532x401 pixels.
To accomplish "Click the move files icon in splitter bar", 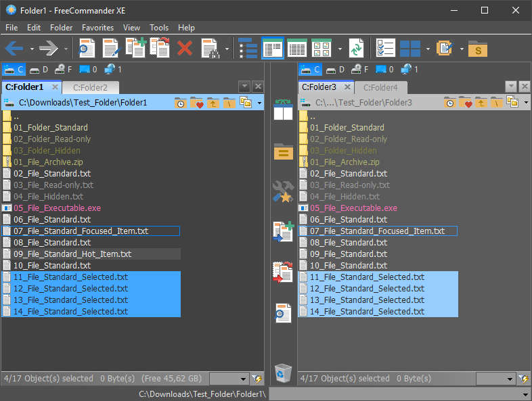I will [283, 272].
